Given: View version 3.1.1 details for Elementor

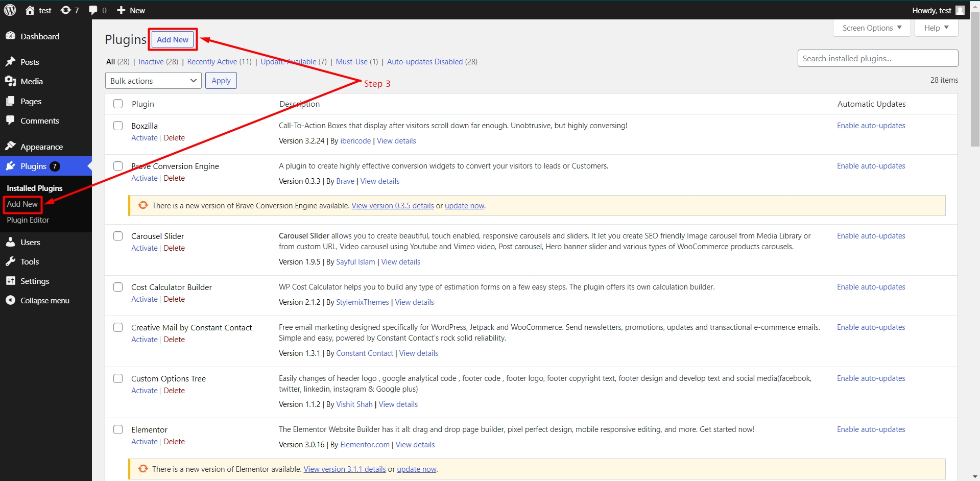Looking at the screenshot, I should [345, 469].
